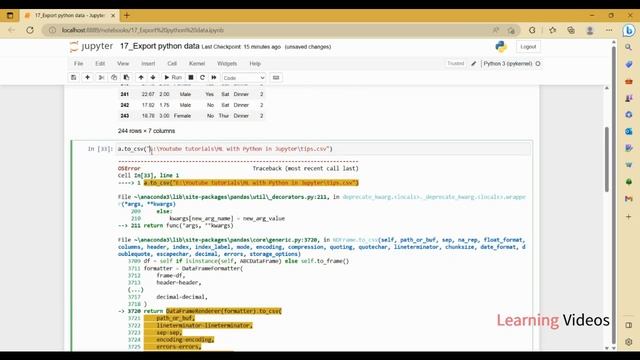The width and height of the screenshot is (640, 360).
Task: Open the View menu
Action: (x=123, y=64)
